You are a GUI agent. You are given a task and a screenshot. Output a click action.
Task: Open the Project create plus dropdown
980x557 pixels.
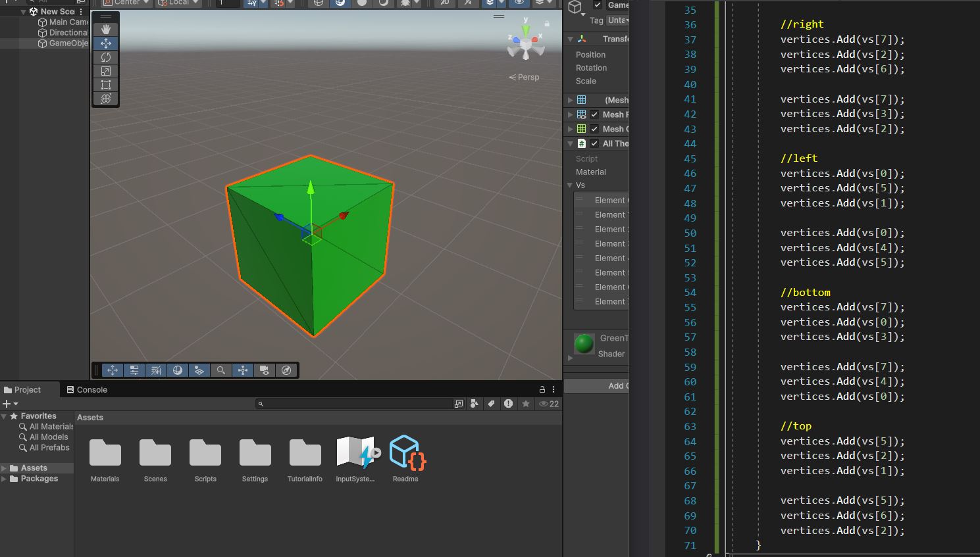point(11,404)
